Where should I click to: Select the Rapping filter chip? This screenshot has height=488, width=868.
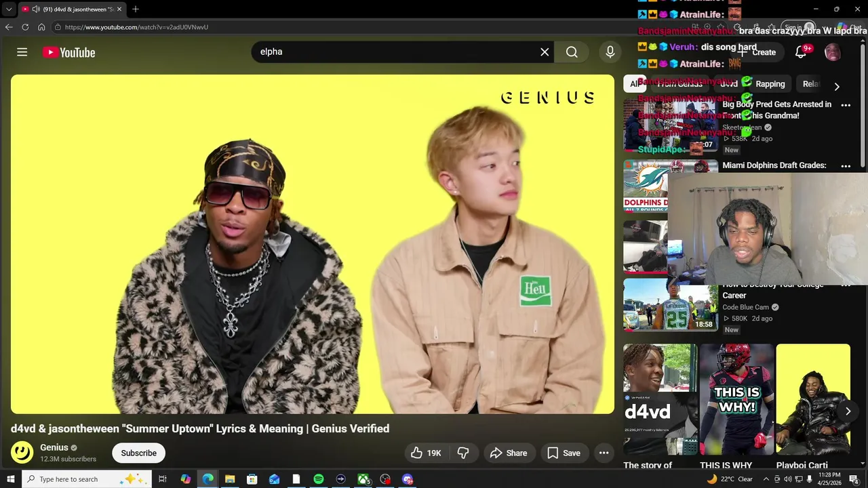[770, 84]
